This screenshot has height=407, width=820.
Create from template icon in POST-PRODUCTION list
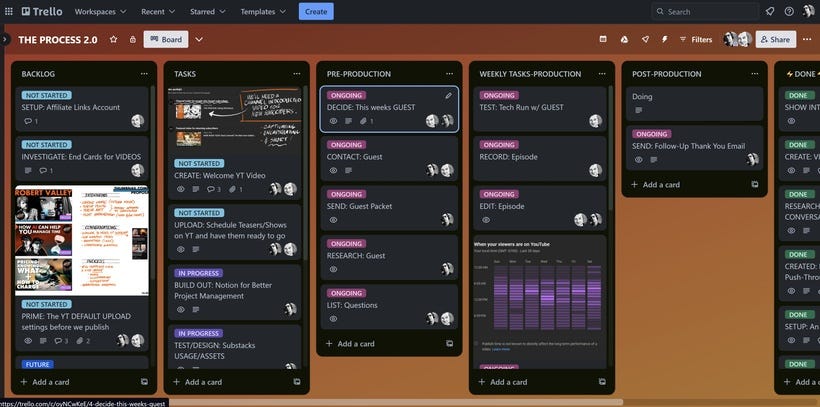(x=755, y=185)
